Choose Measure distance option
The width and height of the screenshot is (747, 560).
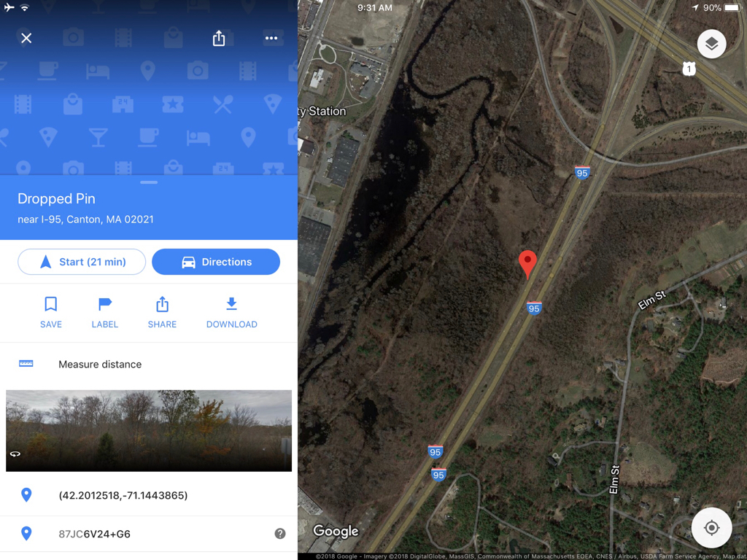coord(149,365)
